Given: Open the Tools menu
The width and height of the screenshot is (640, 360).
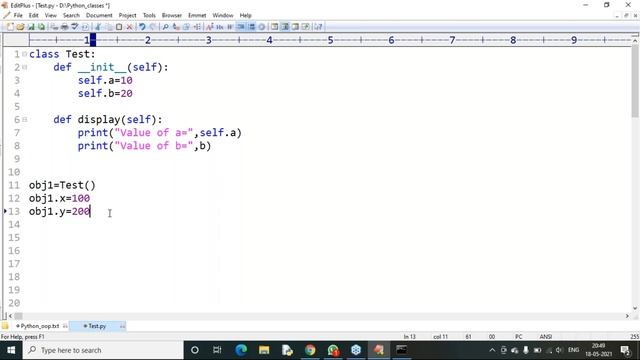Looking at the screenshot, I should (149, 15).
